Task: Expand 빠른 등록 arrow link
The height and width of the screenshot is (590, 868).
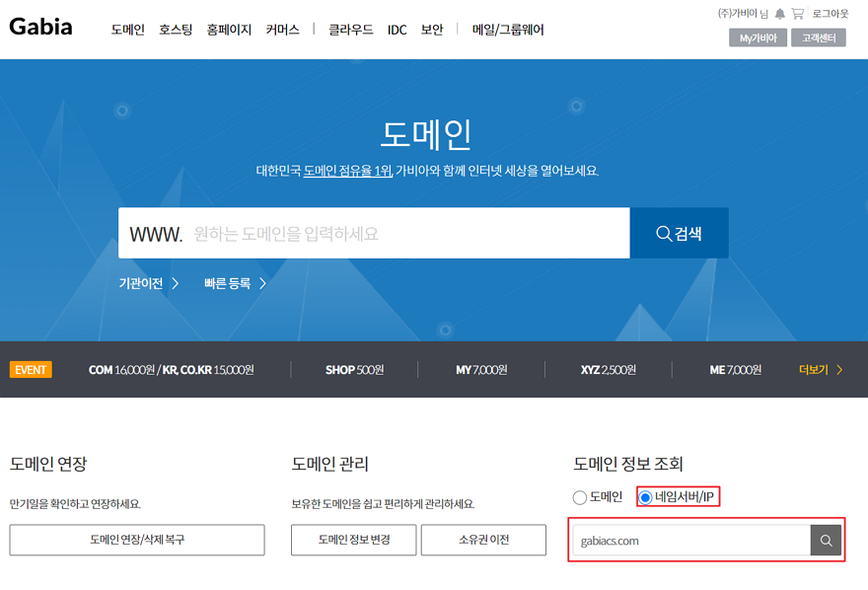Action: 236,283
